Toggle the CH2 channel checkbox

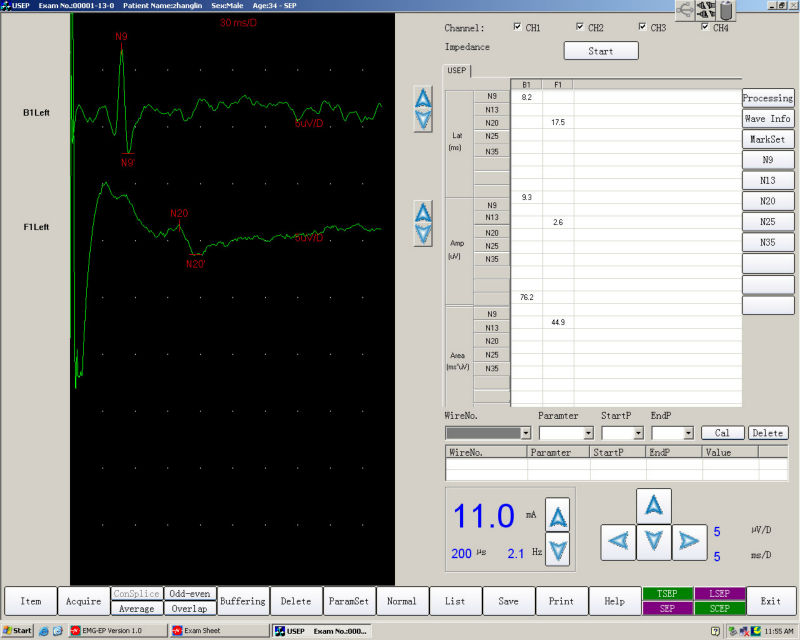click(x=580, y=27)
